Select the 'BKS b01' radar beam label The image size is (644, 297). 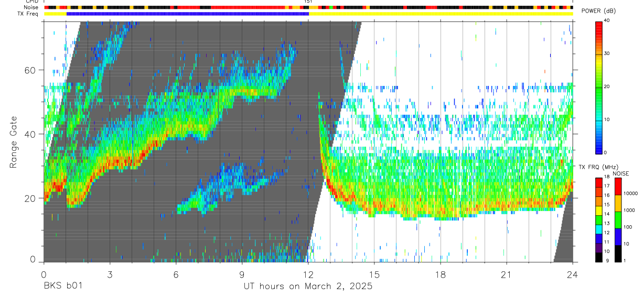pos(62,287)
